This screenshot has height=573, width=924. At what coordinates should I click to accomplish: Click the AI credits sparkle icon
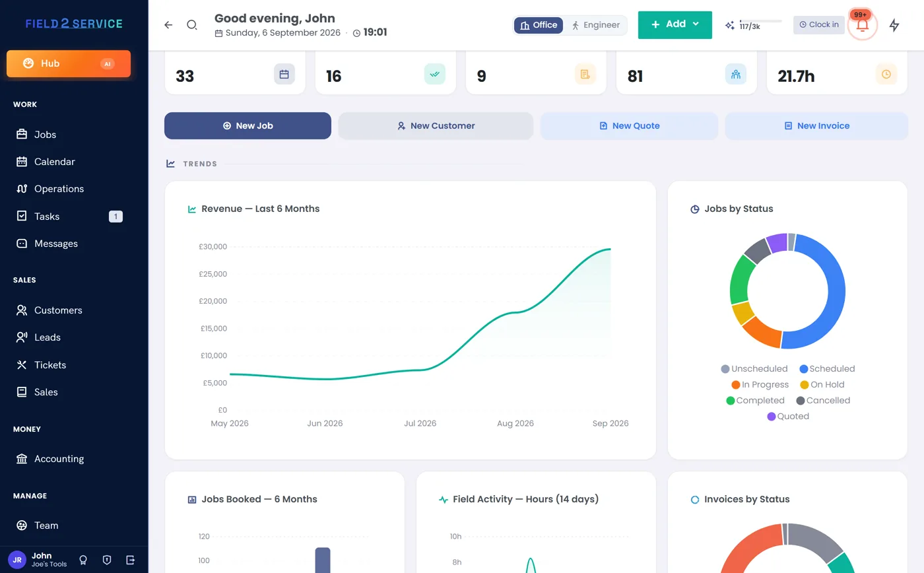[x=730, y=26]
